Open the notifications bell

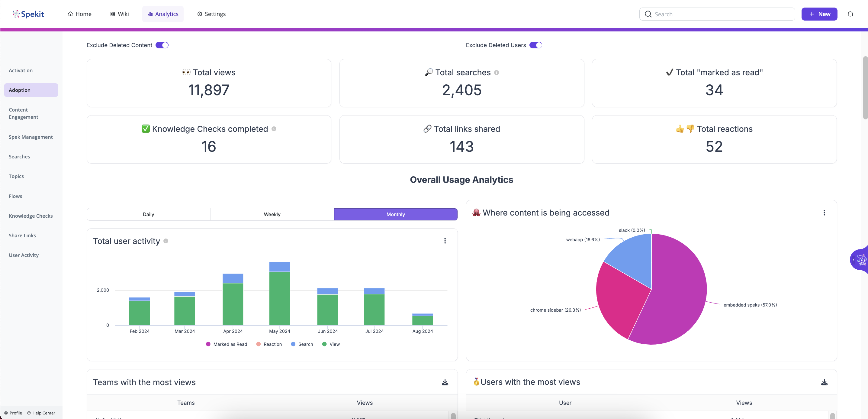click(850, 14)
